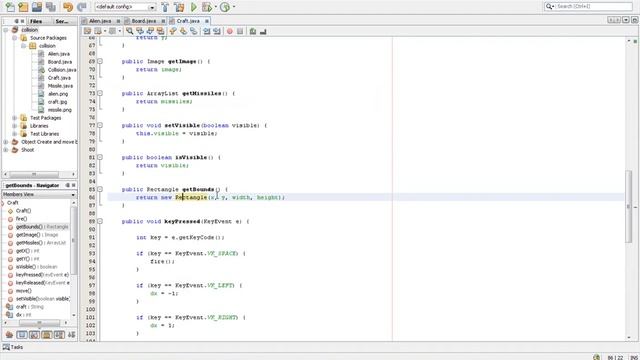Expand the Test Packages node

coord(15,118)
